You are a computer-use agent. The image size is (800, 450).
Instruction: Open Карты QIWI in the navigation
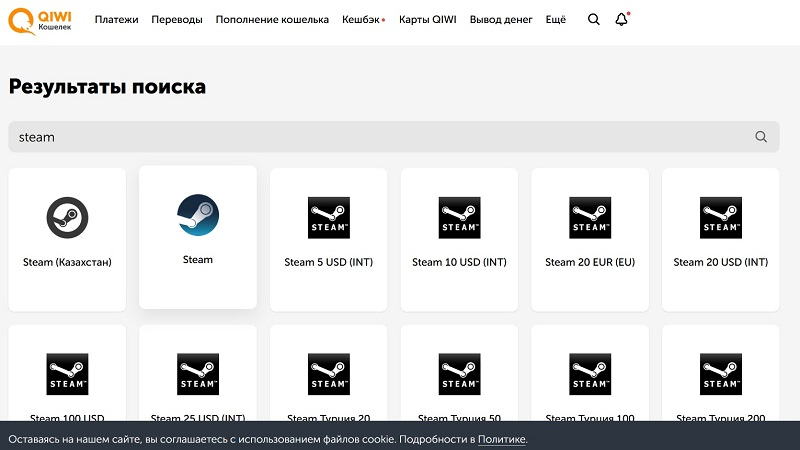[428, 19]
